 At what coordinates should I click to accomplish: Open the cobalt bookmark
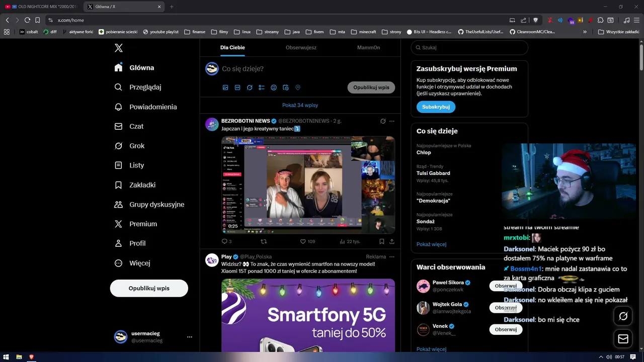coord(29,32)
